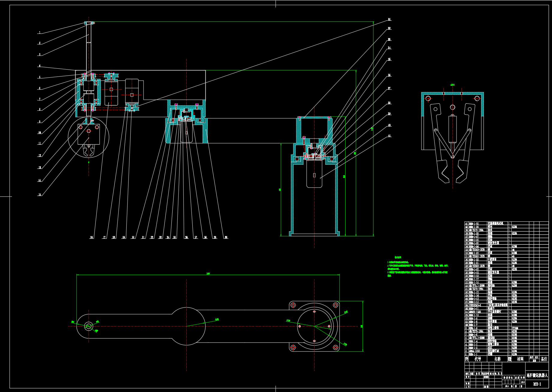Click callout number 17 below the section view
552x392 pixels.
pyautogui.click(x=104, y=237)
